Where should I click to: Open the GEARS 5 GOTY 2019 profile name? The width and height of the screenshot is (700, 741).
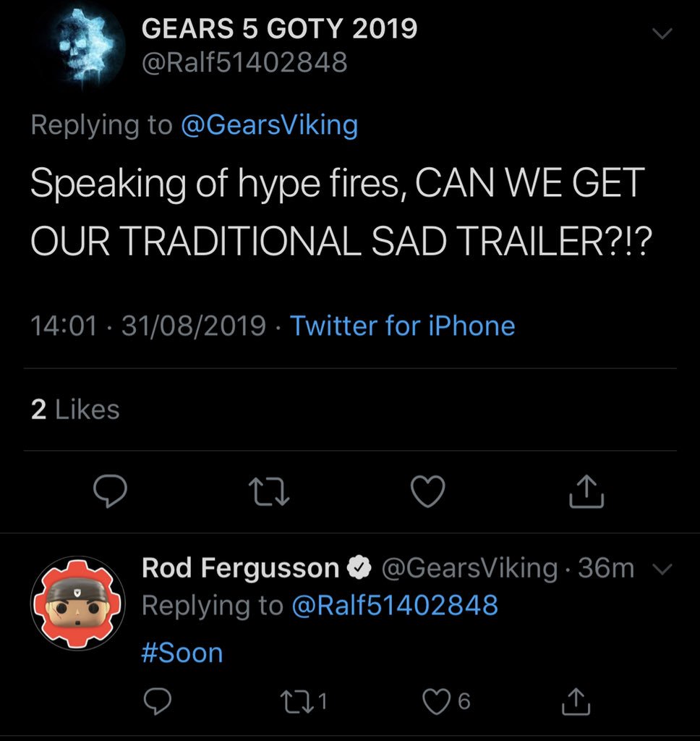tap(279, 29)
